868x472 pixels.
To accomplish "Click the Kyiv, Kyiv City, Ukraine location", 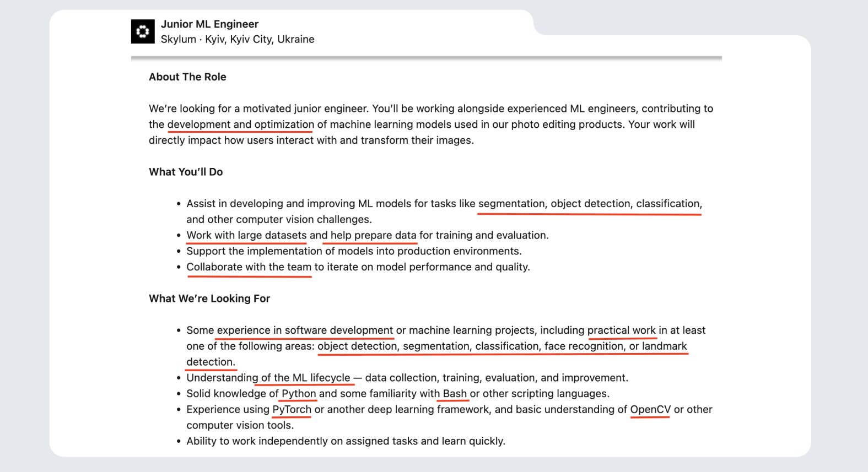I will click(260, 39).
